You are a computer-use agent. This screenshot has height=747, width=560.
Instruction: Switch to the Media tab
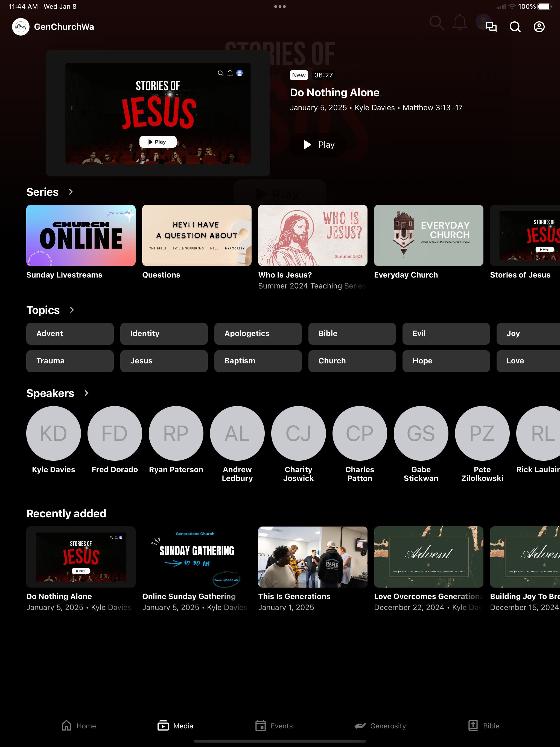click(x=175, y=725)
